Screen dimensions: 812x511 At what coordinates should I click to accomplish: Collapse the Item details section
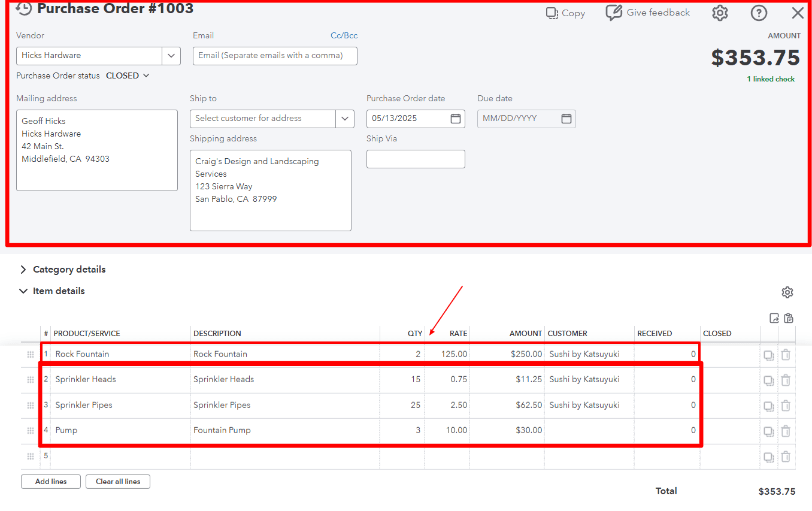(x=23, y=291)
